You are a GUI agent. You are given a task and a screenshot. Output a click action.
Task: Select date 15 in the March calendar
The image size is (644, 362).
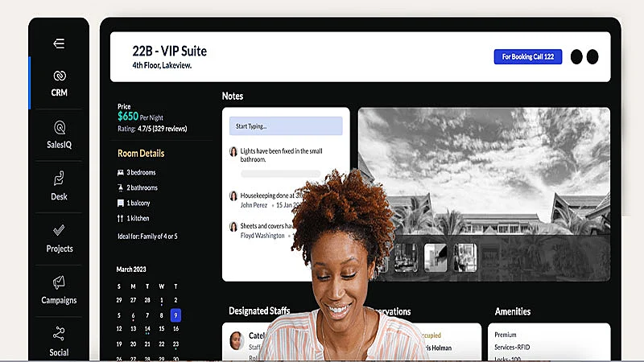pyautogui.click(x=162, y=329)
